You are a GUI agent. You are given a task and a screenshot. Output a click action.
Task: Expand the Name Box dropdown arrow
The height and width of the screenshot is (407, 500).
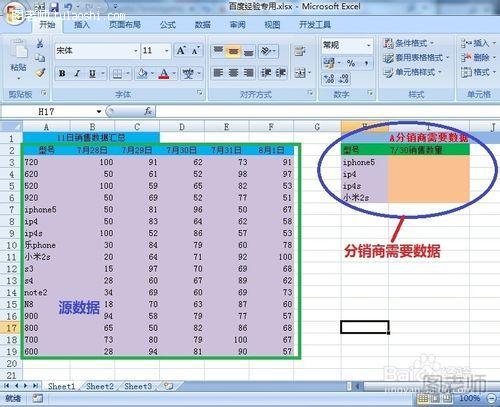(99, 111)
